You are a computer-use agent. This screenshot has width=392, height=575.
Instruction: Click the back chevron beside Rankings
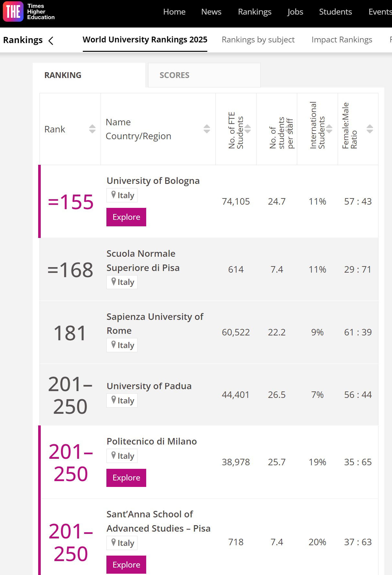pos(51,40)
